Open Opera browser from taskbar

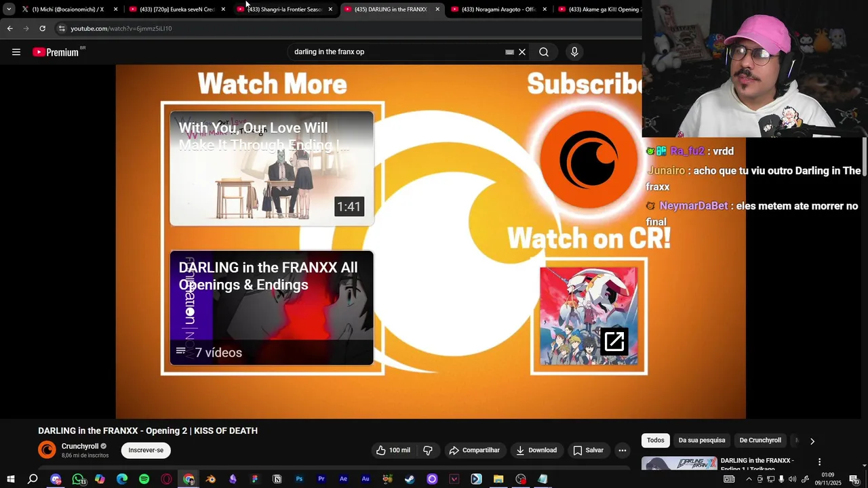[167, 479]
